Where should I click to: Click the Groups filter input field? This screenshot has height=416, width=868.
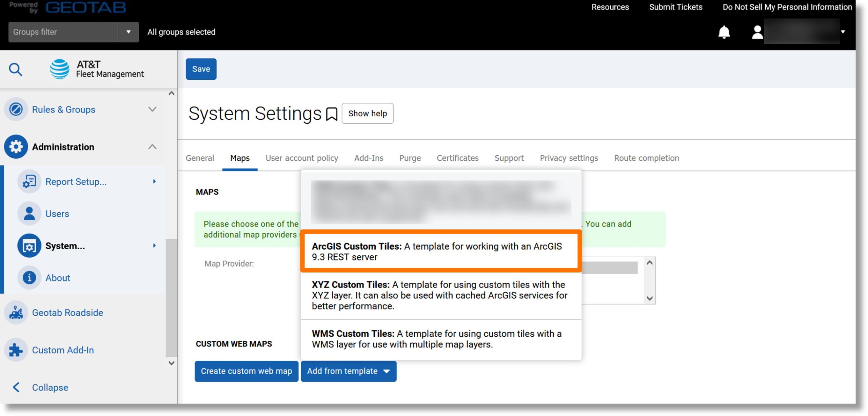(x=63, y=32)
